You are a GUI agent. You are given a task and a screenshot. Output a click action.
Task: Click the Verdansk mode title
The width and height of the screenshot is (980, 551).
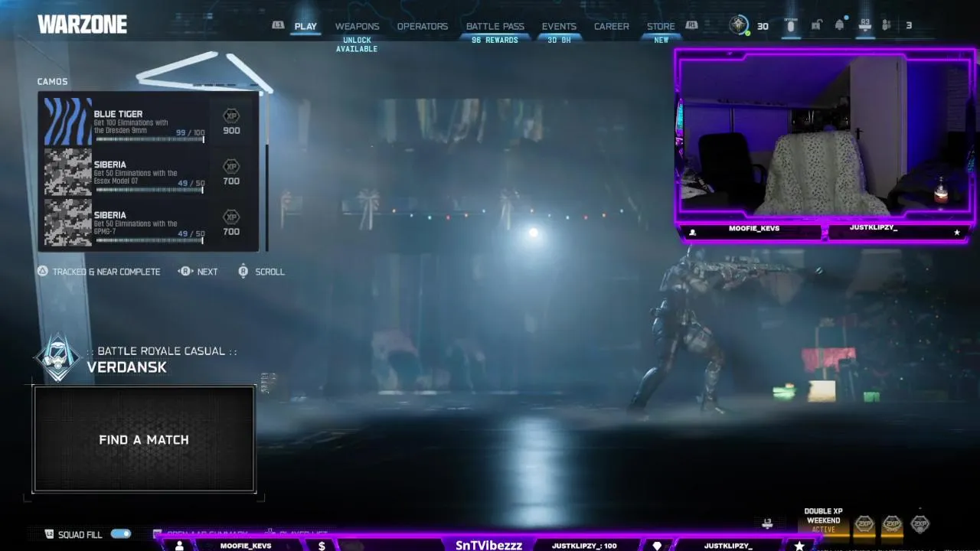pyautogui.click(x=126, y=367)
